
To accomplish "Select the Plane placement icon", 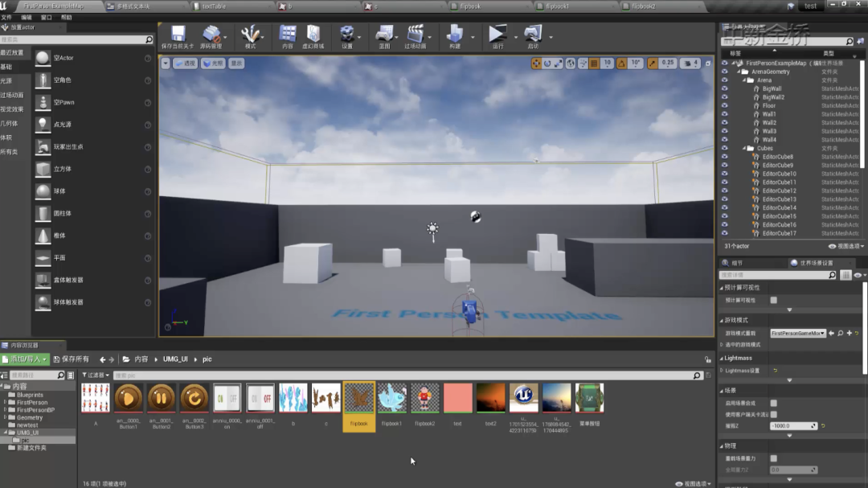I will 43,257.
